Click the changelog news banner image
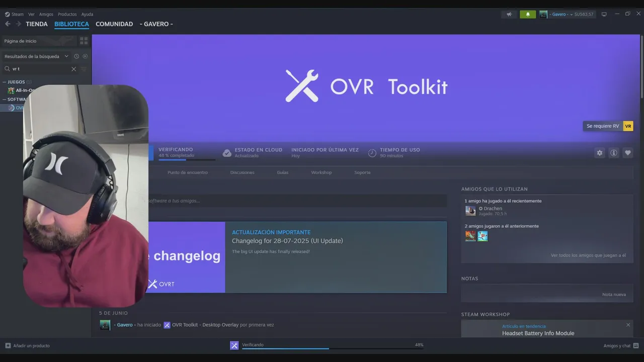Image resolution: width=644 pixels, height=362 pixels. point(187,257)
